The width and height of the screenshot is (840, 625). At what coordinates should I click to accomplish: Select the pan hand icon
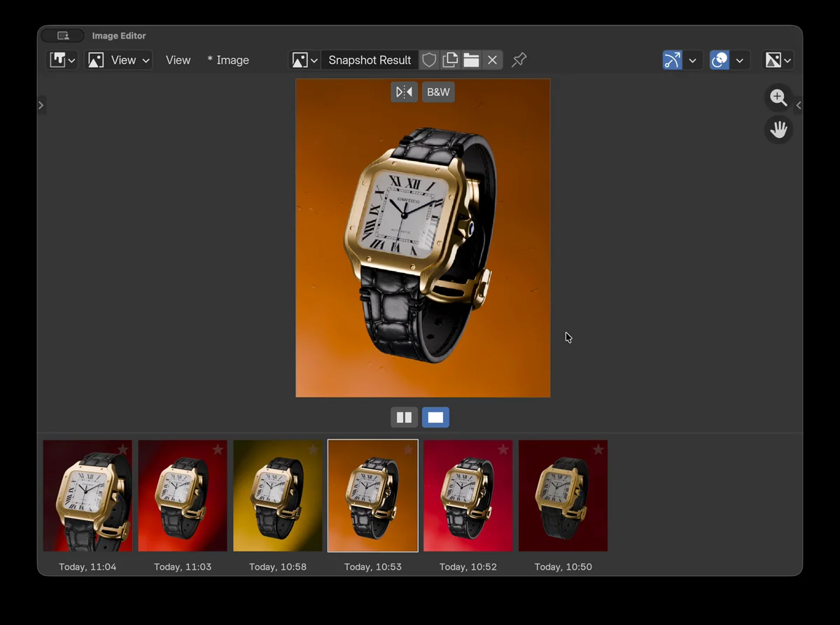click(x=778, y=129)
